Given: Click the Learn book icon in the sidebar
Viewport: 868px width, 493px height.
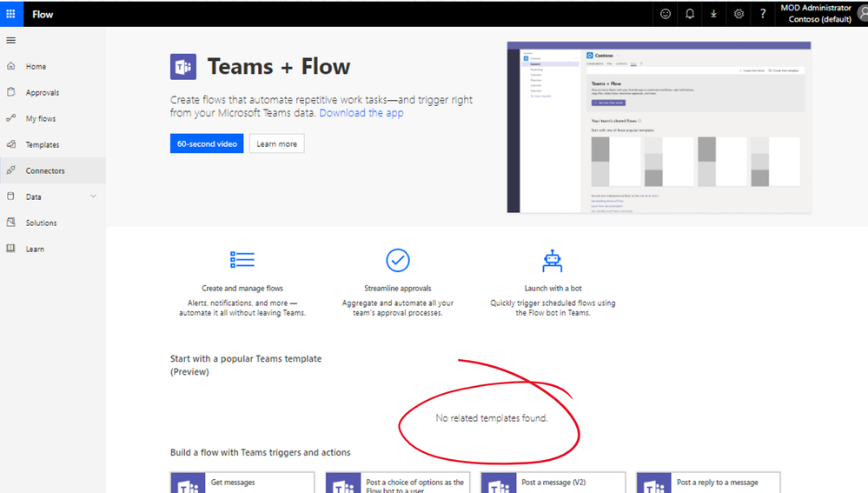Looking at the screenshot, I should 11,248.
